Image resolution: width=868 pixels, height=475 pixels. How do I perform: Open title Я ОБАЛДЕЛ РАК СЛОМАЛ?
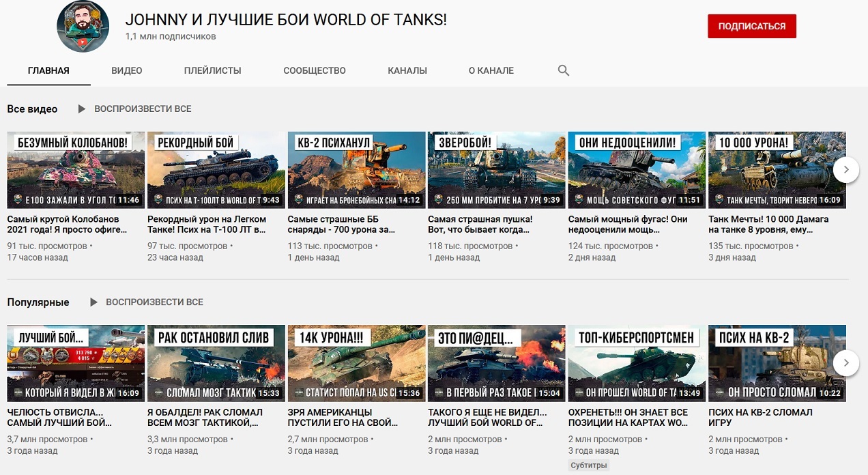click(x=205, y=418)
